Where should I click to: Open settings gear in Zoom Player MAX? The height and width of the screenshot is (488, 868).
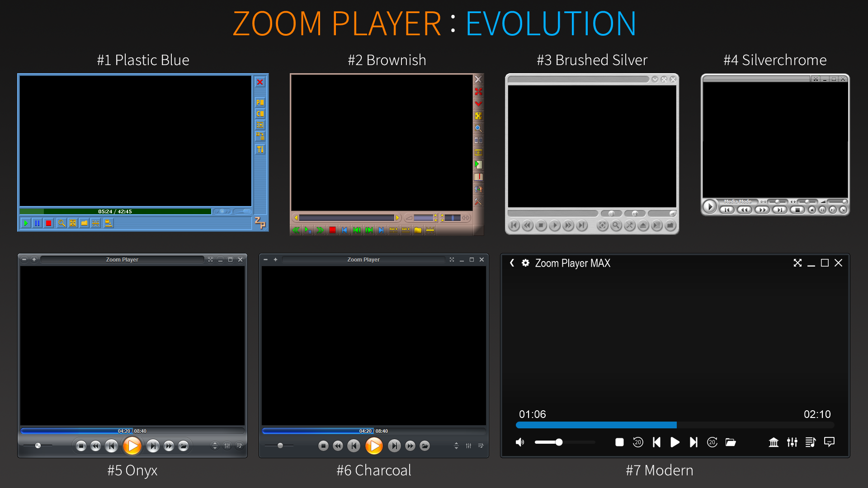[x=525, y=263]
